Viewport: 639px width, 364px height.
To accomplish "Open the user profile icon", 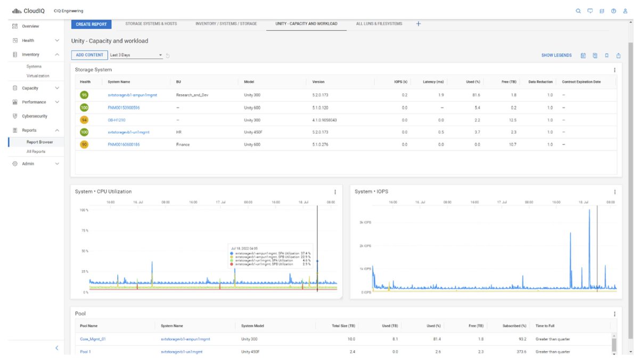I will 625,11.
